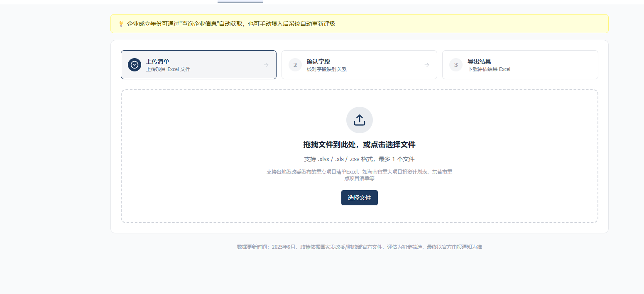
Task: Click the 数据更新时间：2025年9月 footer note
Action: pos(360,247)
